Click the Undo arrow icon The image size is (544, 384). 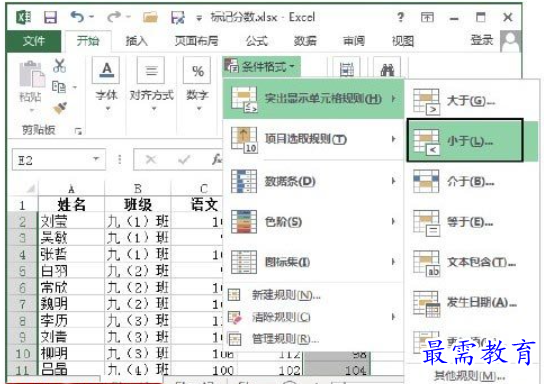[x=77, y=16]
